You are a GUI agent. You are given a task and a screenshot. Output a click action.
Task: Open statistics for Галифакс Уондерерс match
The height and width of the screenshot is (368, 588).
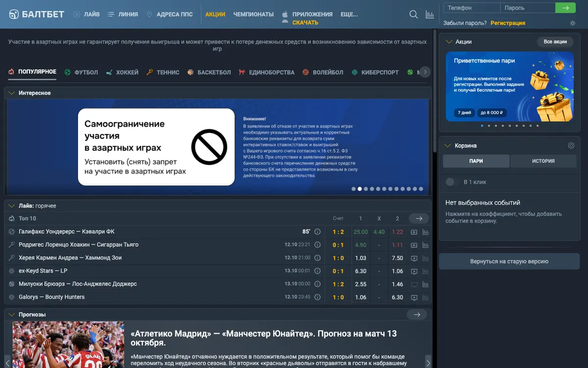click(425, 232)
